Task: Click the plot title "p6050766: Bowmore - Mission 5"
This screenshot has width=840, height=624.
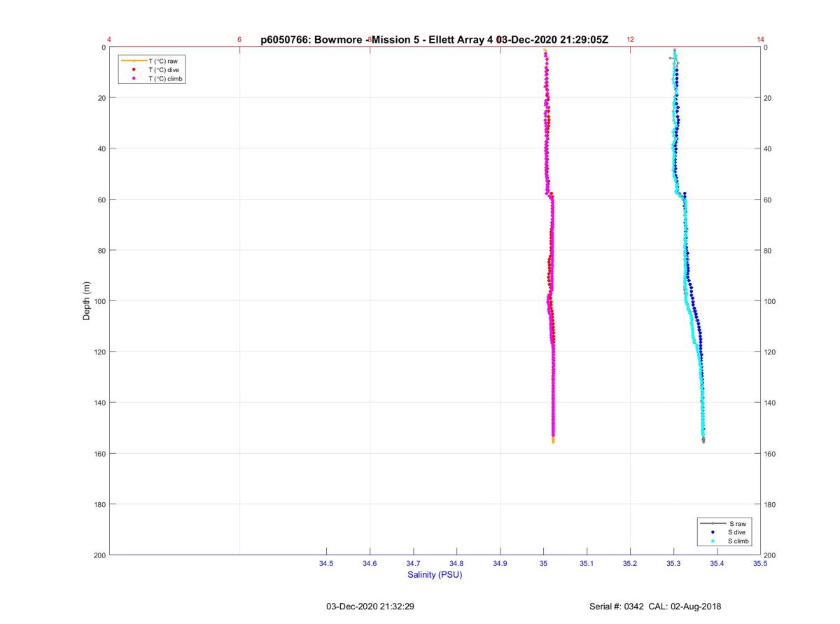Action: (x=340, y=40)
